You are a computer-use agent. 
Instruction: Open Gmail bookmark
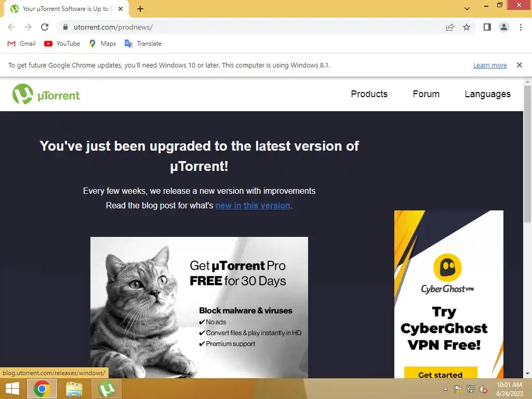(21, 44)
